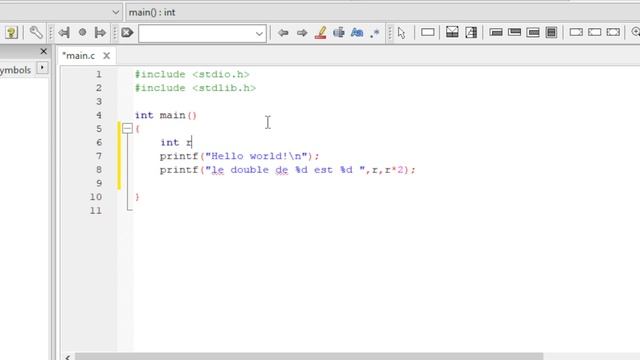Toggle regular expression '.*' search
Image resolution: width=640 pixels, height=360 pixels.
(x=375, y=33)
